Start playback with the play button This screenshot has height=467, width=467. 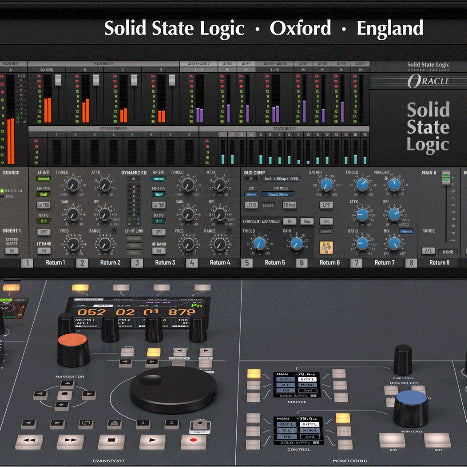click(x=152, y=442)
